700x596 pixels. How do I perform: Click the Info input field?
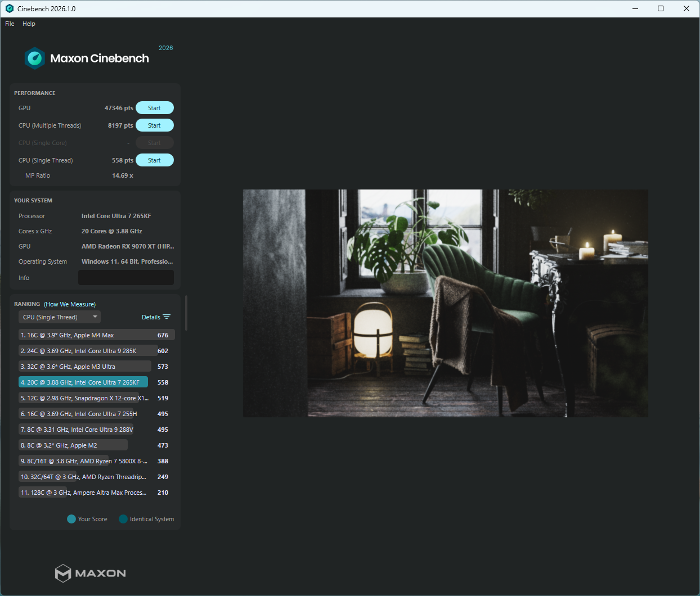tap(126, 278)
